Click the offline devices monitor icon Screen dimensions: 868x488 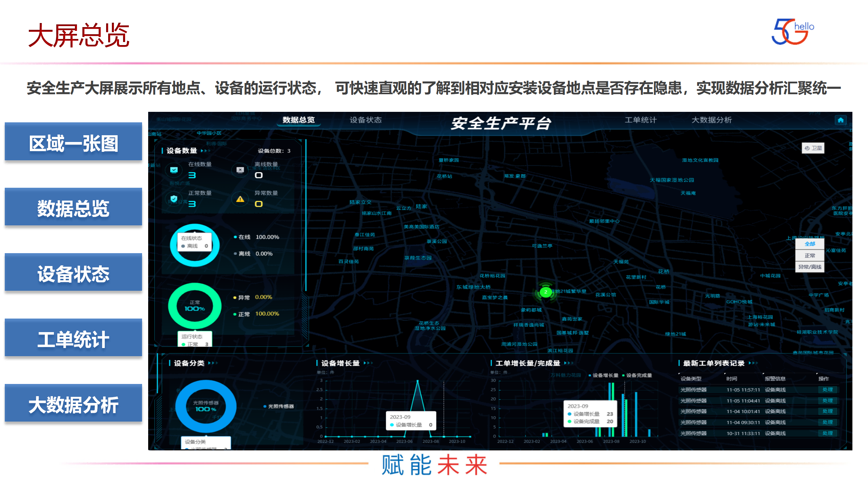coord(240,170)
